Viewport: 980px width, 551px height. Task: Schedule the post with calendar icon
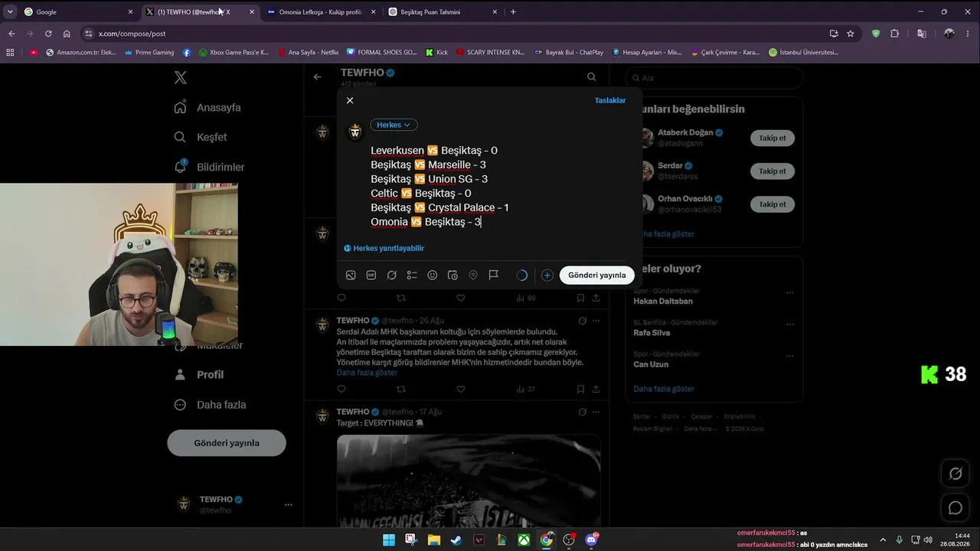coord(452,275)
